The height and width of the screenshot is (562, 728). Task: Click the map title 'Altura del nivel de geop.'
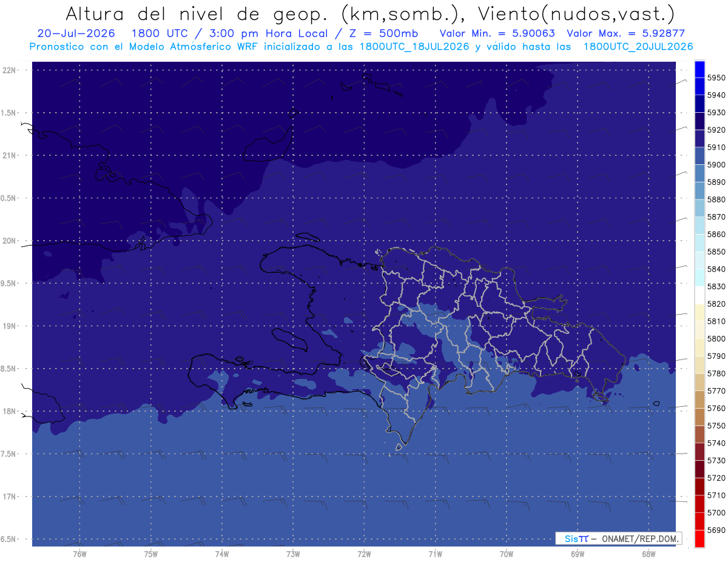coord(197,13)
